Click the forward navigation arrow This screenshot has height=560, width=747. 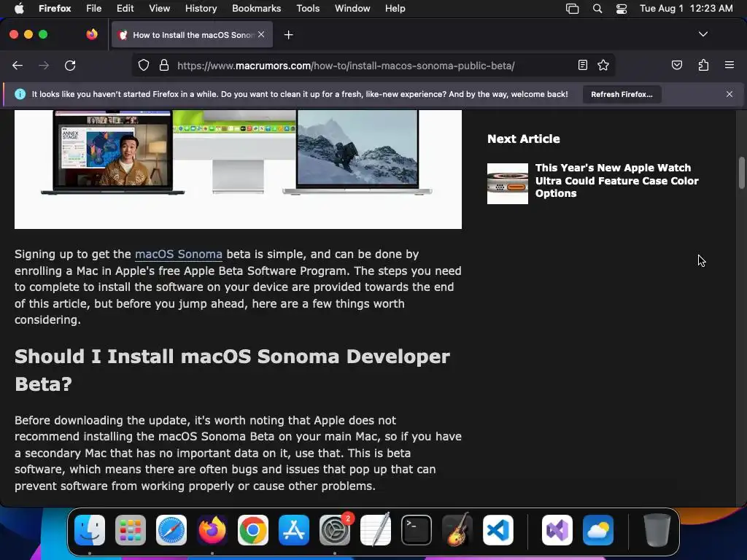click(44, 66)
